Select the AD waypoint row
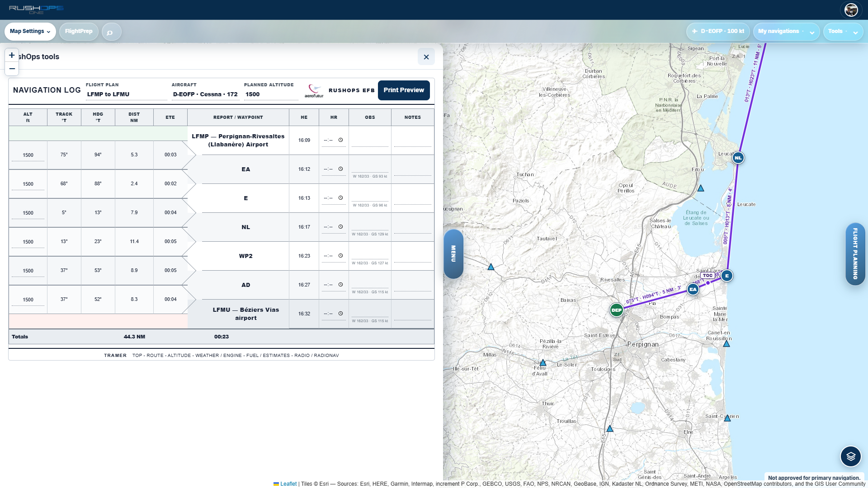 (245, 285)
